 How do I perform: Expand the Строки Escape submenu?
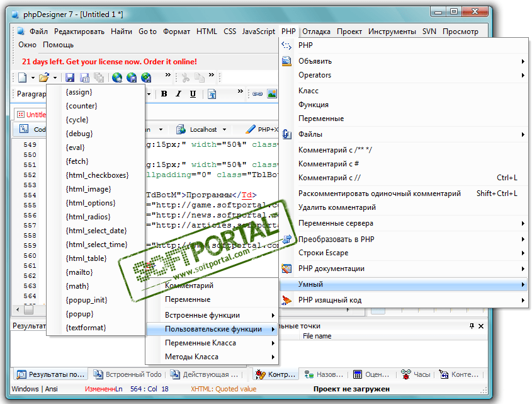(x=523, y=253)
